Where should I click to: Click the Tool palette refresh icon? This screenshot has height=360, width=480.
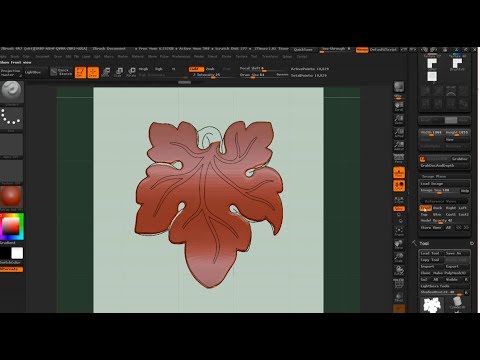[472, 243]
